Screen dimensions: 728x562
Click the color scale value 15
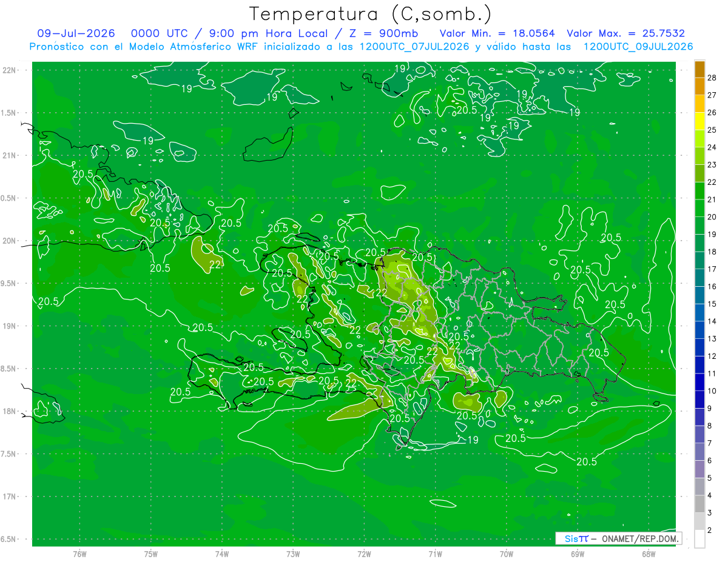(712, 304)
